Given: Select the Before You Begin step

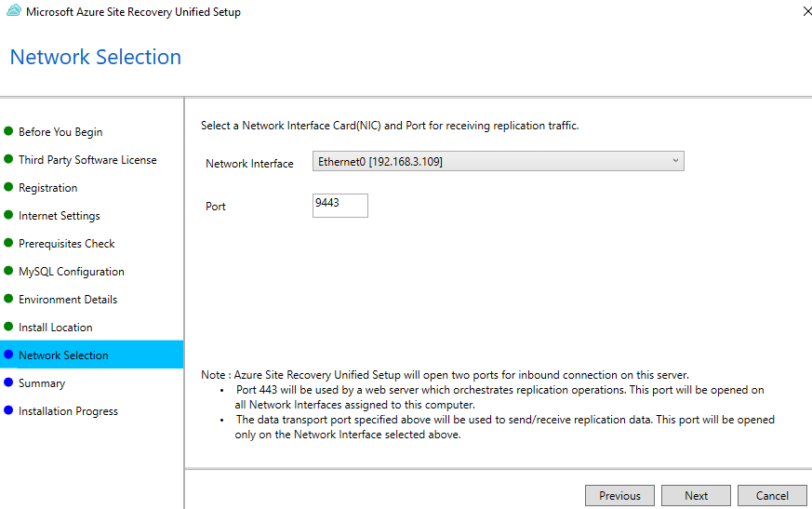Looking at the screenshot, I should [x=60, y=131].
